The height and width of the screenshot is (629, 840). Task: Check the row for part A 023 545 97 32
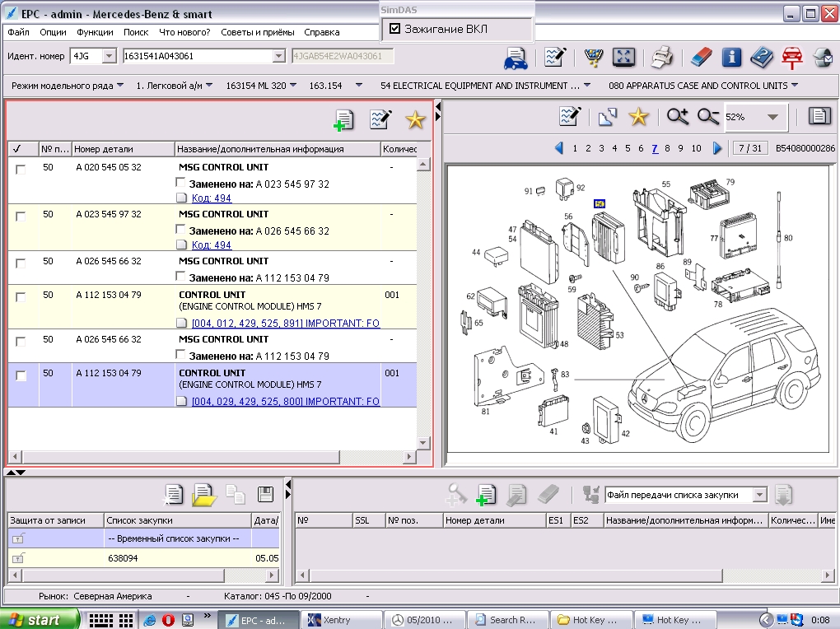[x=21, y=217]
